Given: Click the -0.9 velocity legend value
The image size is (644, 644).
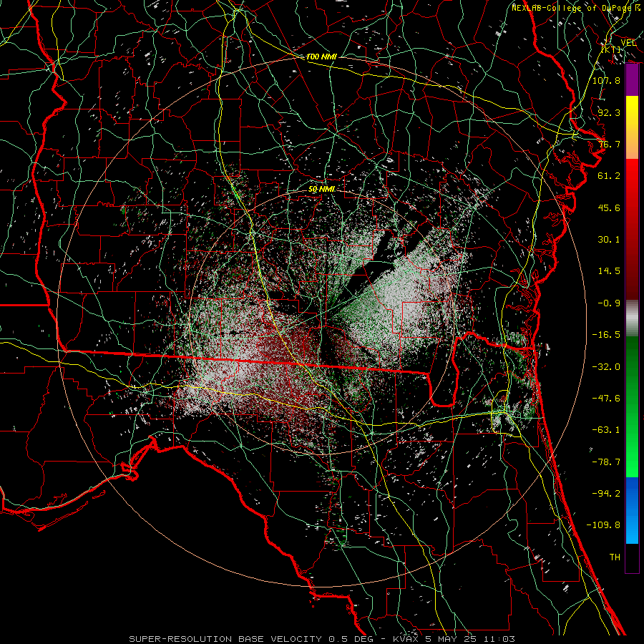Looking at the screenshot, I should 609,303.
